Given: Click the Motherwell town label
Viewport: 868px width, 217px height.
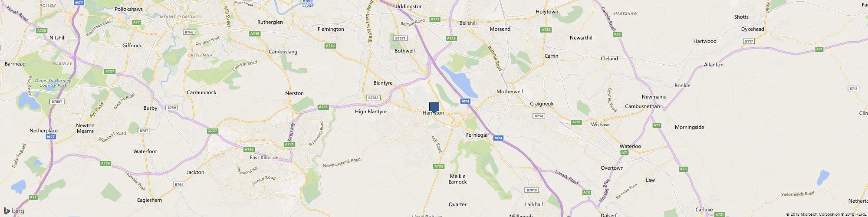Looking at the screenshot, I should (510, 92).
